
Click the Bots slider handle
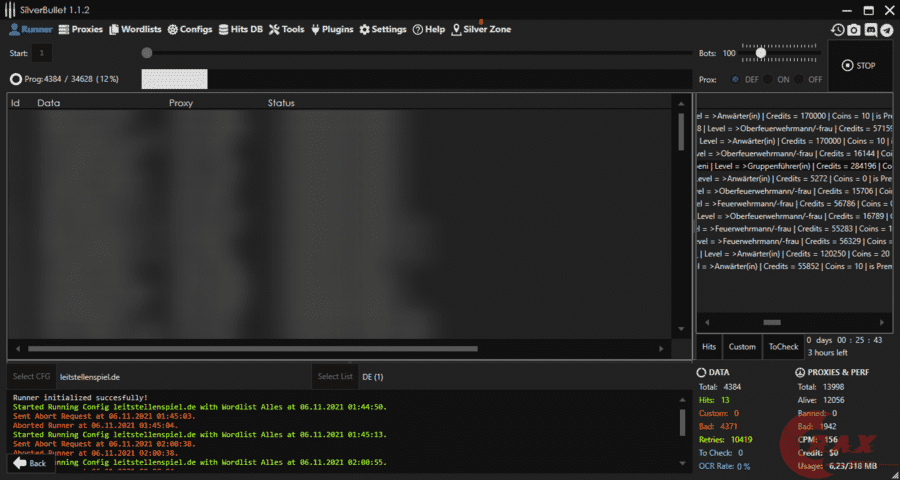point(761,53)
